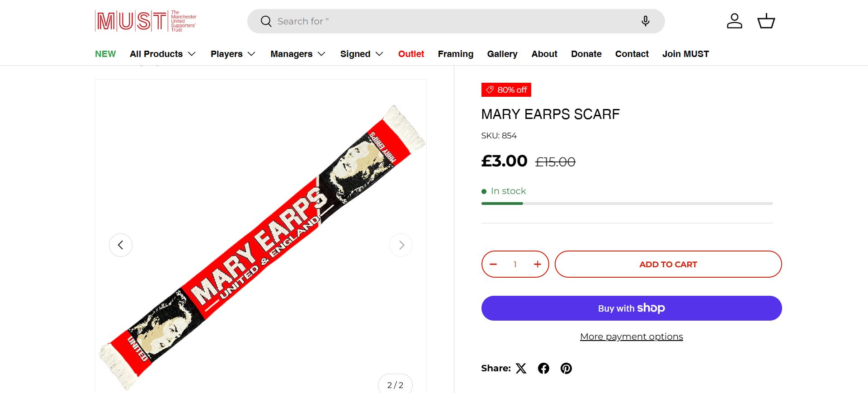
Task: Open the user account icon
Action: [734, 21]
